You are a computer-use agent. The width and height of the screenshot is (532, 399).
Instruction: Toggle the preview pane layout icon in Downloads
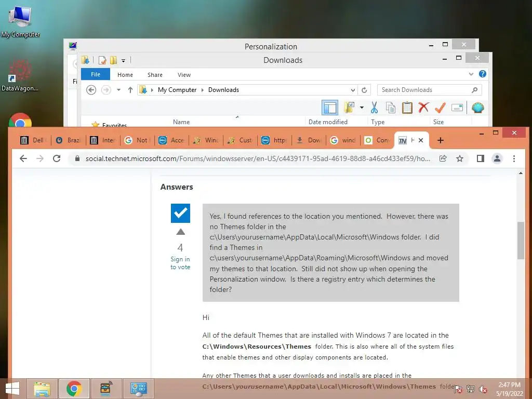(330, 108)
